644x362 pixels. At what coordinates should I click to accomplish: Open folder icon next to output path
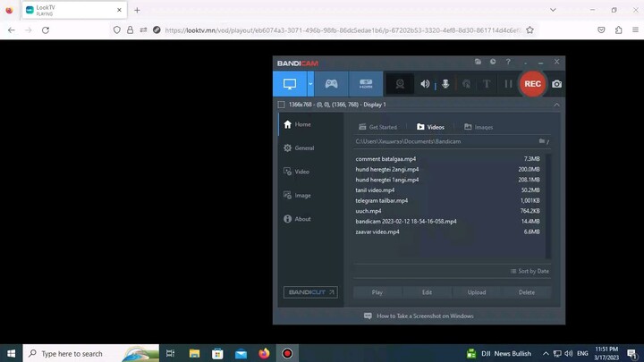pos(542,141)
